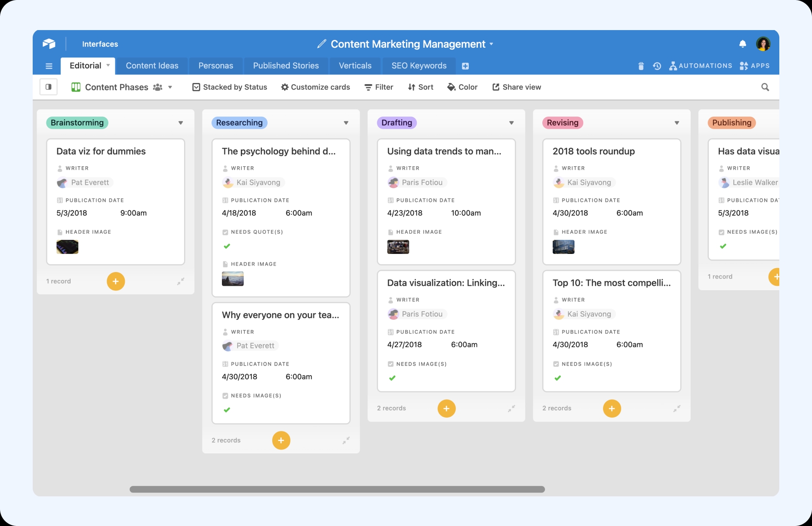
Task: Open the Color options button
Action: coord(462,87)
